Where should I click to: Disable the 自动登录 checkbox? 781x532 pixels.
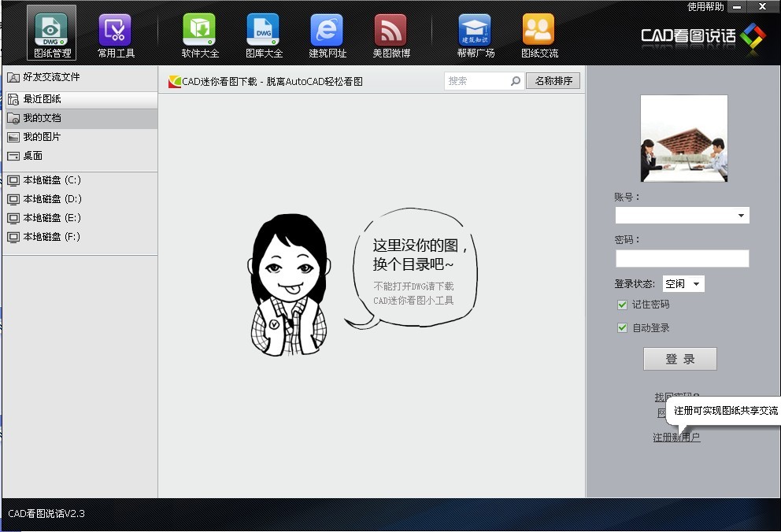coord(623,328)
